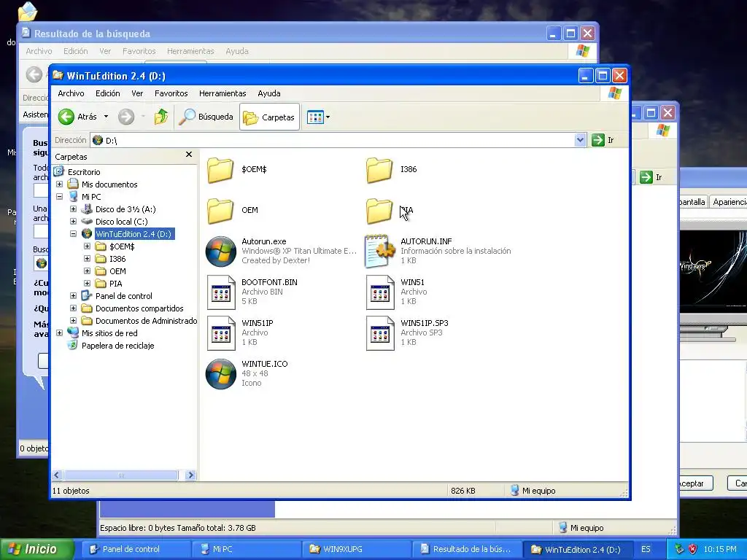Select the OEM folder icon in file list
The width and height of the screenshot is (747, 560).
pos(220,211)
